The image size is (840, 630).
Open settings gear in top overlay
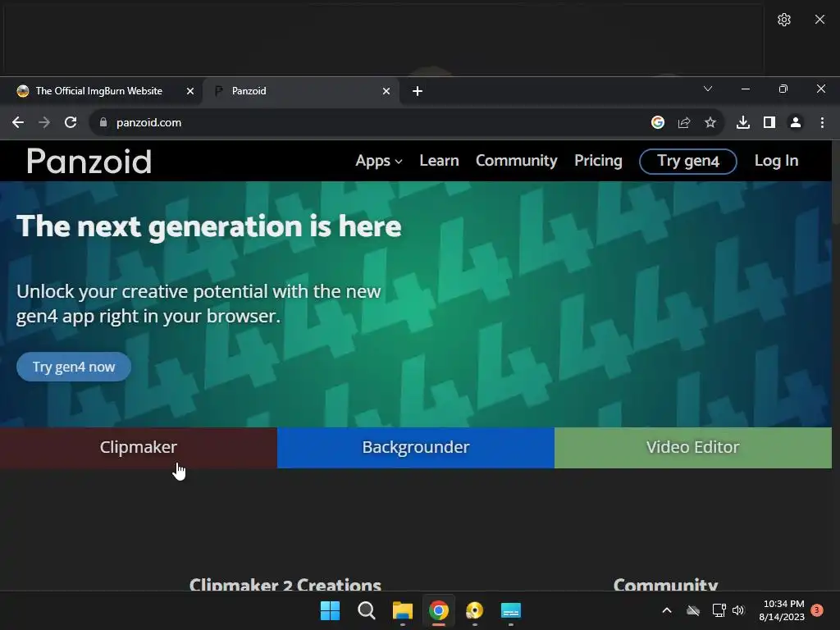pos(784,20)
